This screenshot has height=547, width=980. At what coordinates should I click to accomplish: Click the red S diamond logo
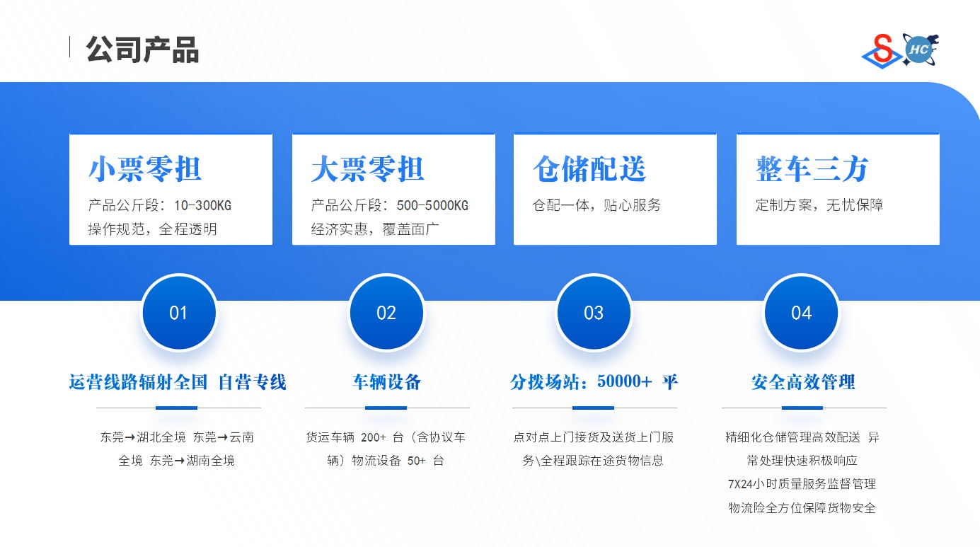[882, 52]
